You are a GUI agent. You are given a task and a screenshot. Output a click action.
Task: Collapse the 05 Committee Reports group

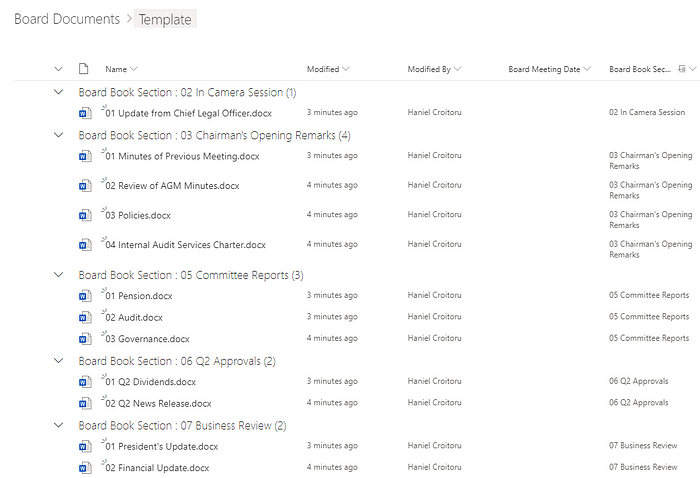tap(58, 275)
